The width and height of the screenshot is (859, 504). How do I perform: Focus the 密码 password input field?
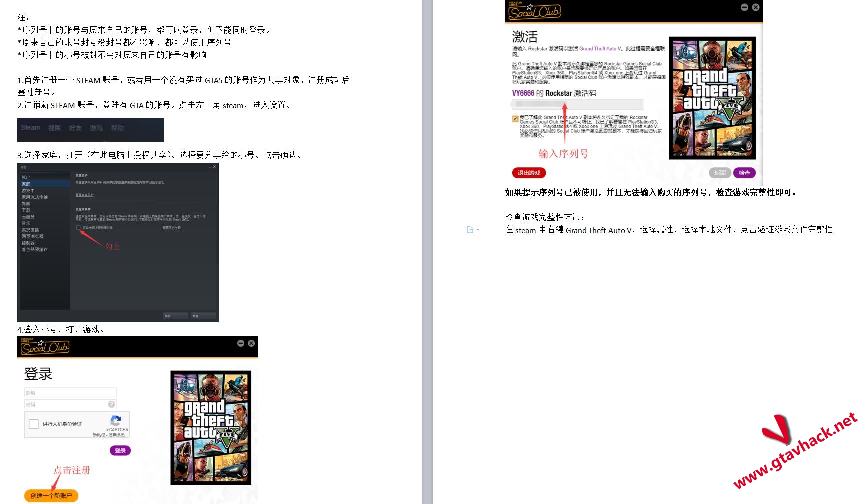tap(70, 404)
